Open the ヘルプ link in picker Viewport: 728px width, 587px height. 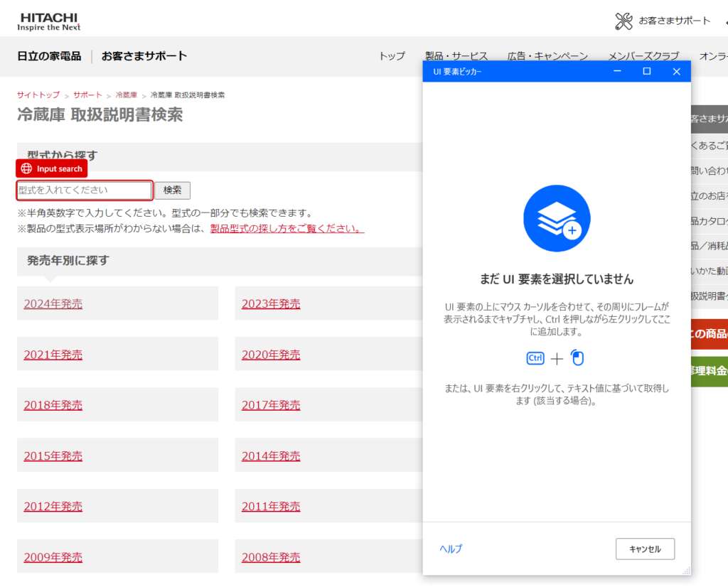click(451, 549)
